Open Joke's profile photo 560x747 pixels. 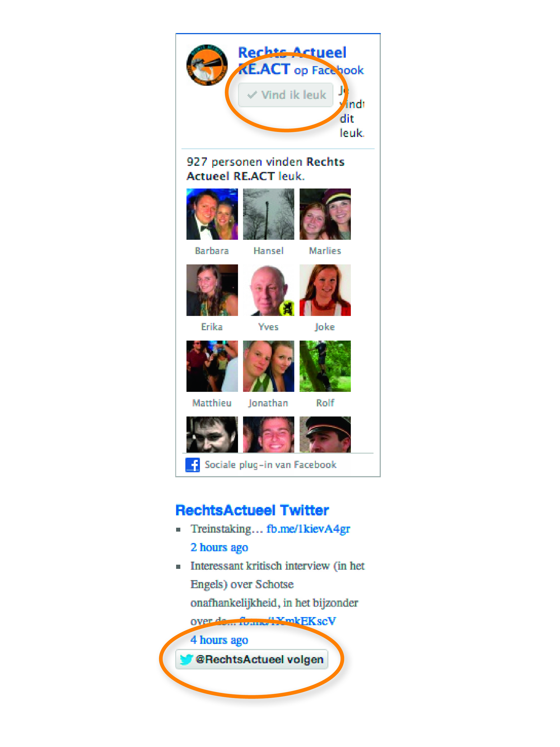(x=325, y=290)
